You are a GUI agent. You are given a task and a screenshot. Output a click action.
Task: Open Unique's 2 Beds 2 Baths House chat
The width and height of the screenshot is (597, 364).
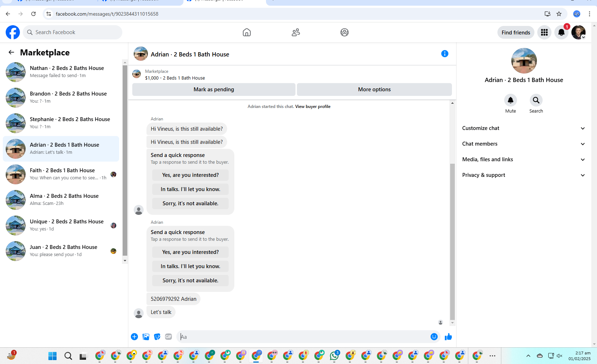(x=61, y=226)
